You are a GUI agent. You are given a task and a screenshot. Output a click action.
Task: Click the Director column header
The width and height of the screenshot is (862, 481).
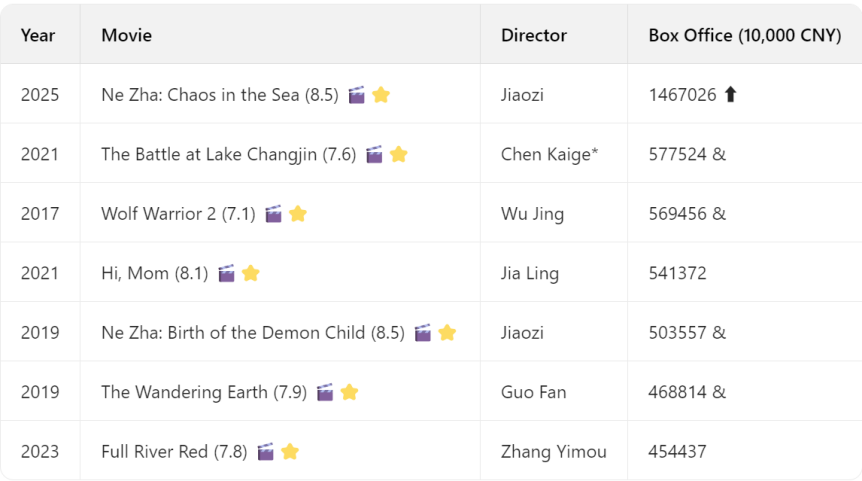(534, 35)
